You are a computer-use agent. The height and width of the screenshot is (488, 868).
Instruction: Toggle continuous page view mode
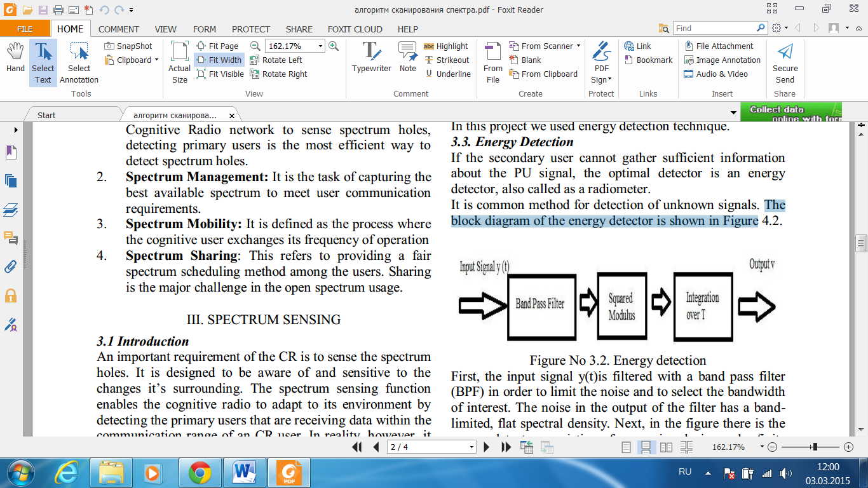[x=646, y=447]
